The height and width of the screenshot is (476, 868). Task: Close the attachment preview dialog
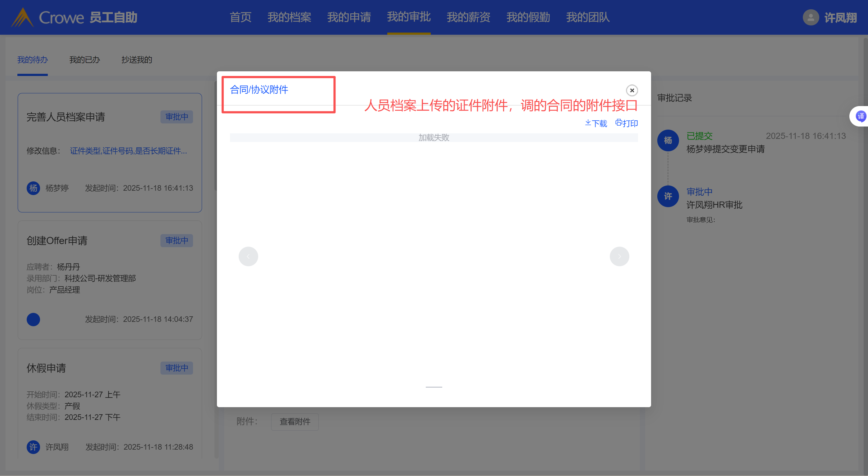(x=632, y=90)
